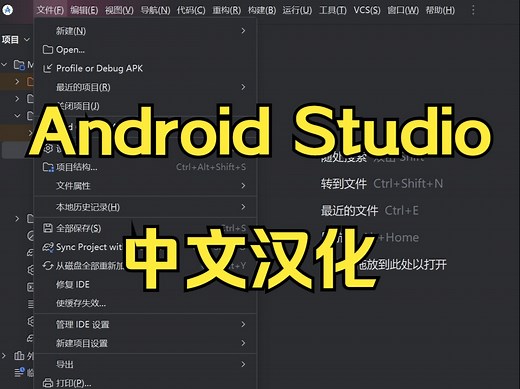Open the 代码(C) menu
Viewport: 520px width, 389px height.
[191, 10]
